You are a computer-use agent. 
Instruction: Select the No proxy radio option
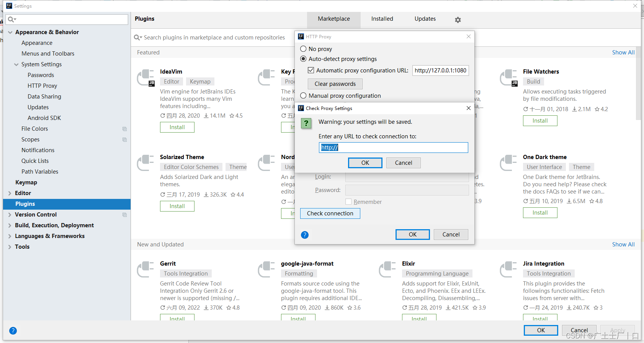coord(303,49)
